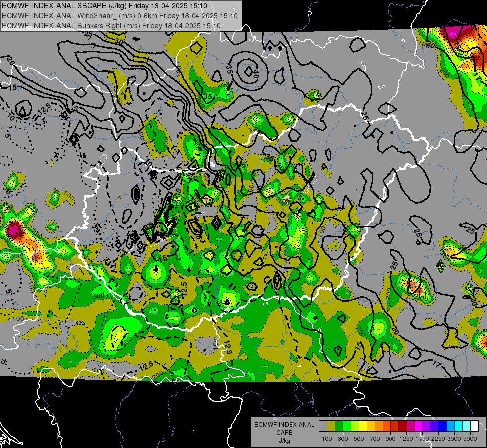Image resolution: width=487 pixels, height=448 pixels.
Task: Click the 'J/kg' unit label in legend
Action: coord(285,441)
